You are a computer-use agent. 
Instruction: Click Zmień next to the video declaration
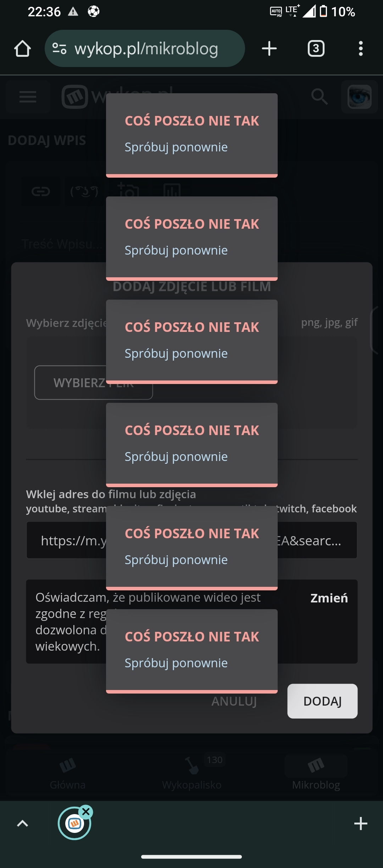point(329,598)
